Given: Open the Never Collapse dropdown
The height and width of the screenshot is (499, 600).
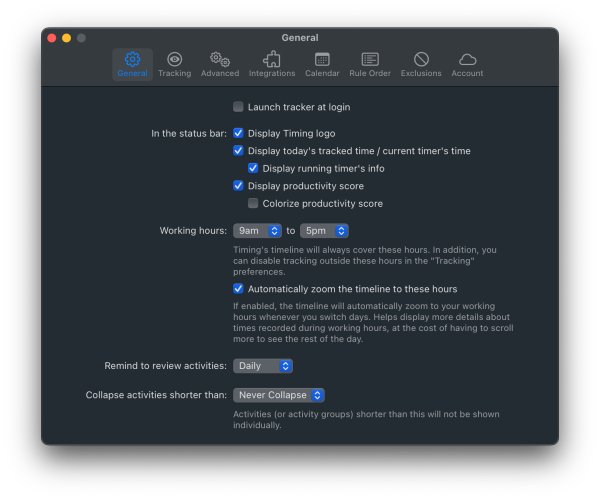Looking at the screenshot, I should tap(278, 395).
